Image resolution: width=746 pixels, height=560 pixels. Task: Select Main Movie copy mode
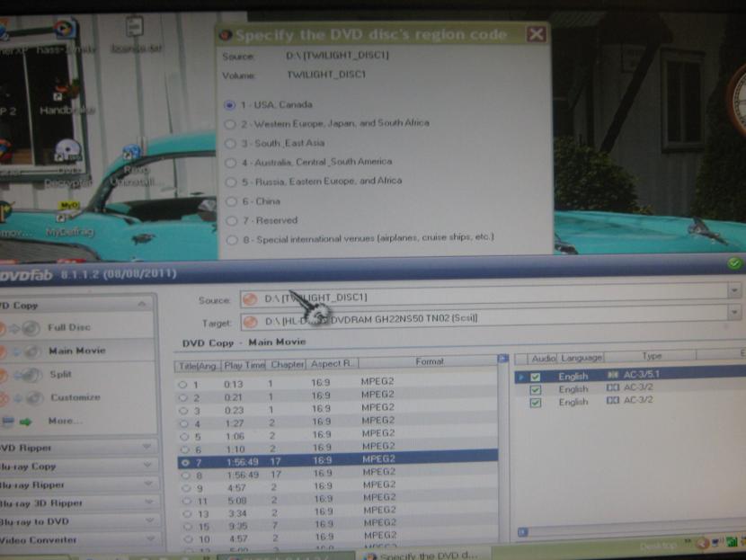point(77,351)
